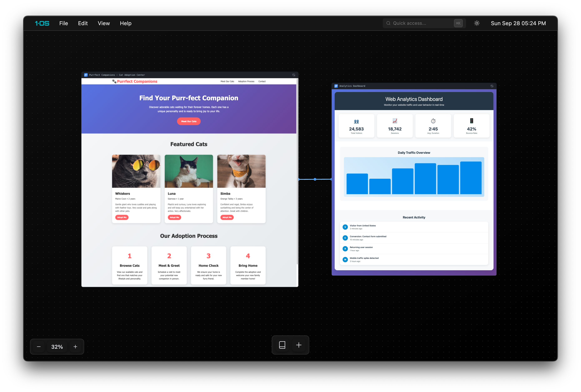Image resolution: width=581 pixels, height=392 pixels.
Task: Click the plus icon in bottom dock
Action: pyautogui.click(x=299, y=345)
